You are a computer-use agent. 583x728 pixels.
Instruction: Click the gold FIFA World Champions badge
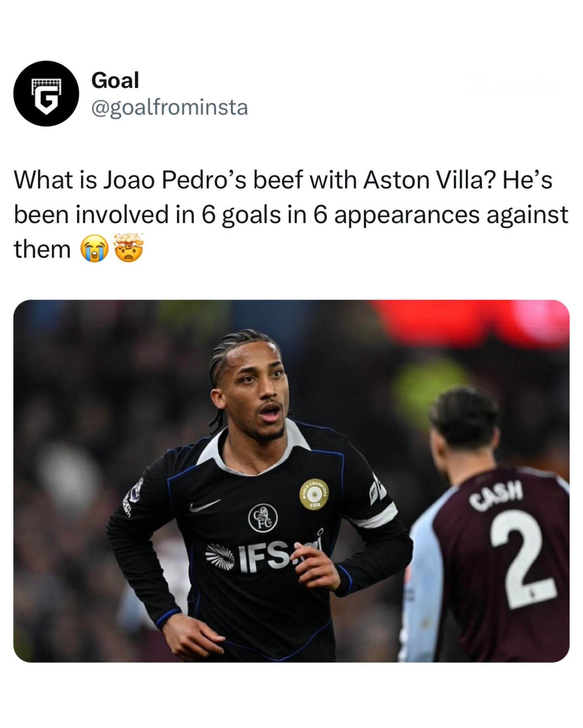[x=314, y=494]
